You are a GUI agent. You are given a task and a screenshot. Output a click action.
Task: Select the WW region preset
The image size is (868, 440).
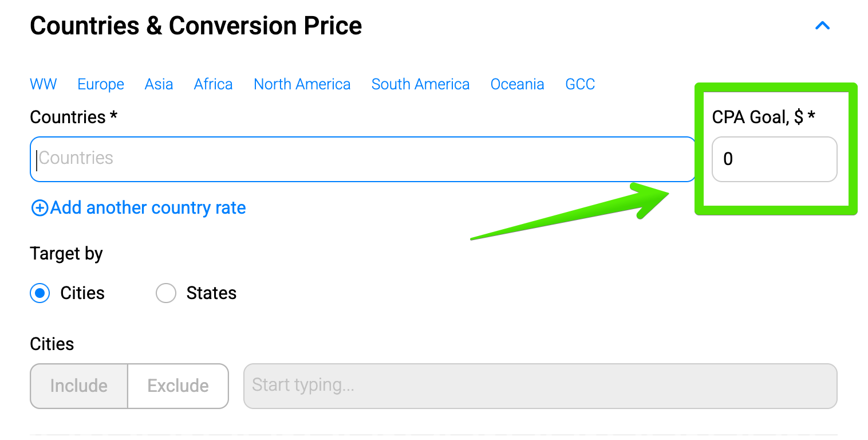(44, 84)
